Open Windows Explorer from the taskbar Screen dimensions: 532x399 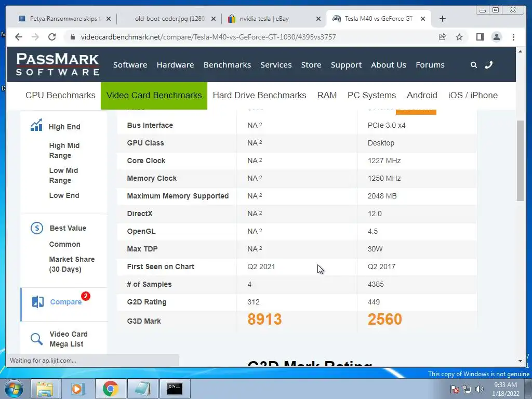click(45, 389)
